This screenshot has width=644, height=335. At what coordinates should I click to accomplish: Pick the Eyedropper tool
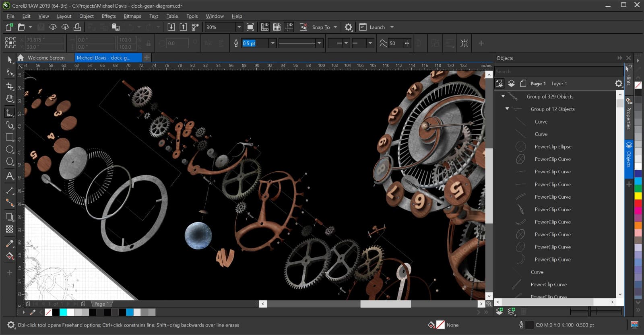10,244
